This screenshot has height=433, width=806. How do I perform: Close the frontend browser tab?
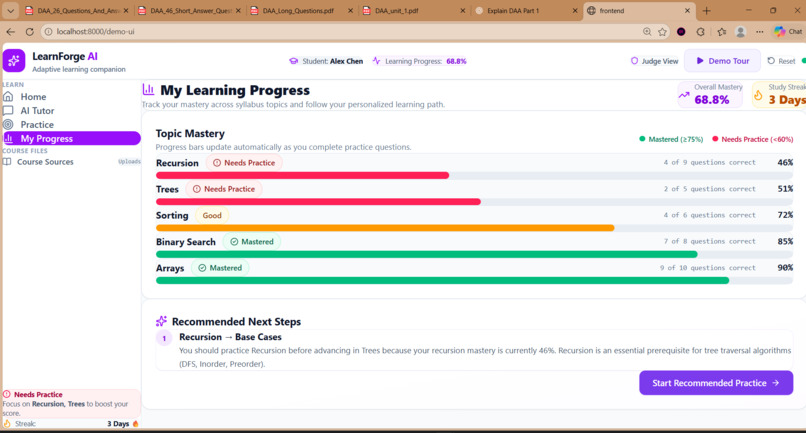pos(687,10)
